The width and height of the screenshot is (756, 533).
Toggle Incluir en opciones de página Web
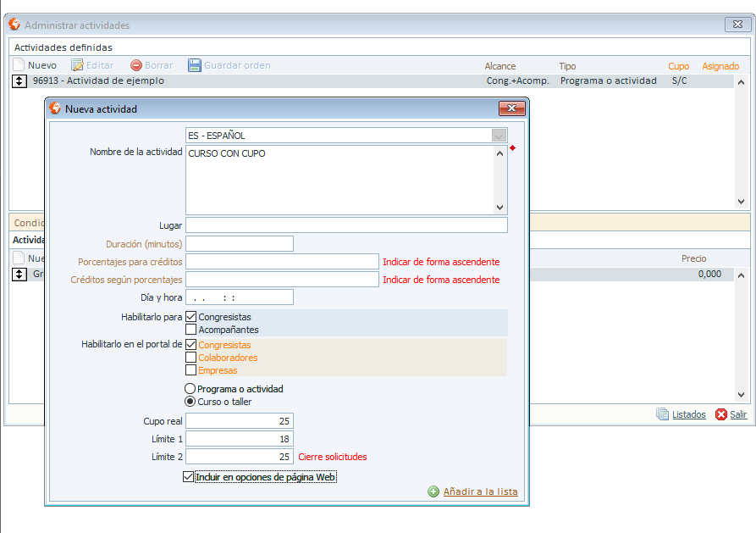click(x=189, y=477)
